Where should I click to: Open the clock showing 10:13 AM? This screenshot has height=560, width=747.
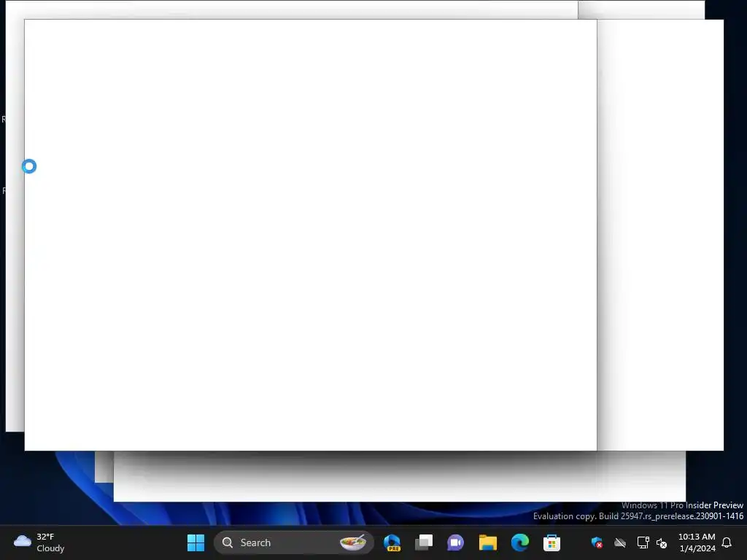(697, 542)
